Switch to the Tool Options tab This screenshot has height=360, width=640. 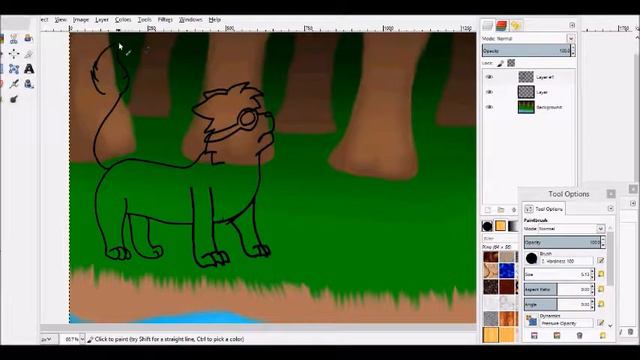pyautogui.click(x=544, y=209)
